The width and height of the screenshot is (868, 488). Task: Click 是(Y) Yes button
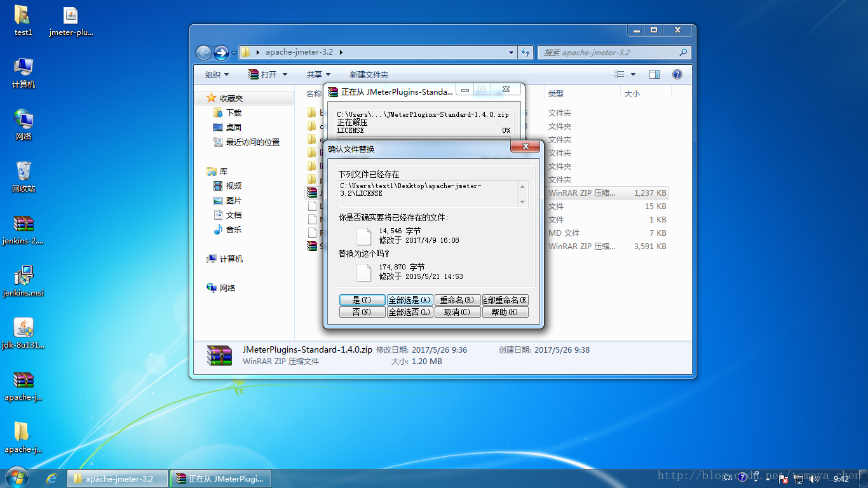pyautogui.click(x=362, y=300)
